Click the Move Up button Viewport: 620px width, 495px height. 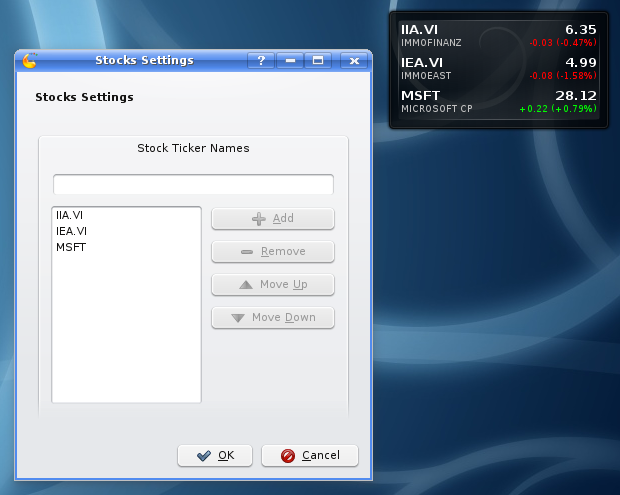[273, 285]
